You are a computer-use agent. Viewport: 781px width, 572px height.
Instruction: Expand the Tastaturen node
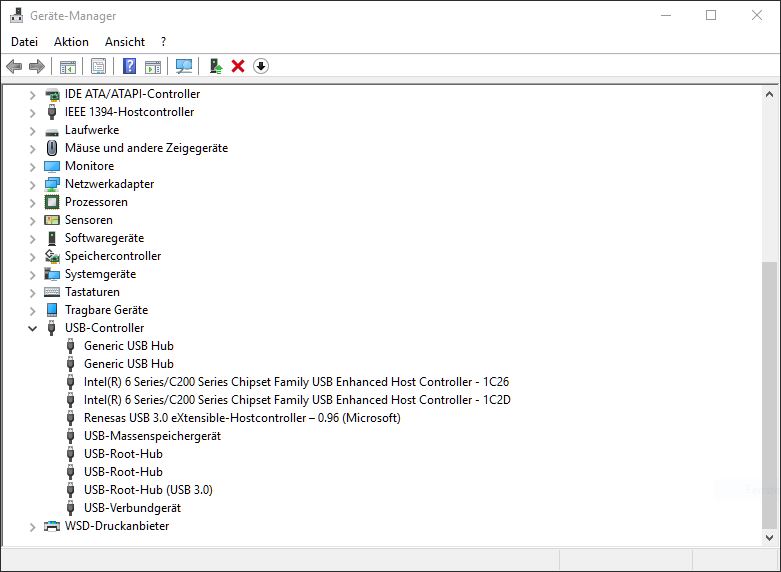(x=32, y=293)
